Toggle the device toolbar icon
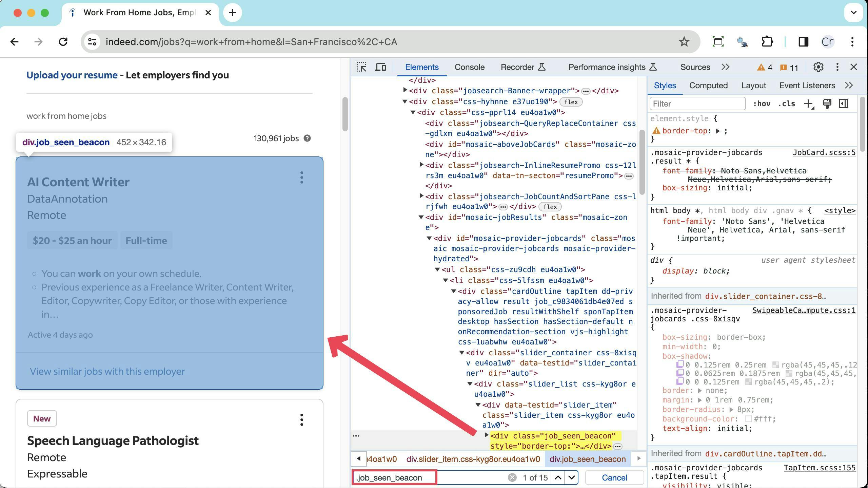Image resolution: width=868 pixels, height=488 pixels. coord(380,67)
